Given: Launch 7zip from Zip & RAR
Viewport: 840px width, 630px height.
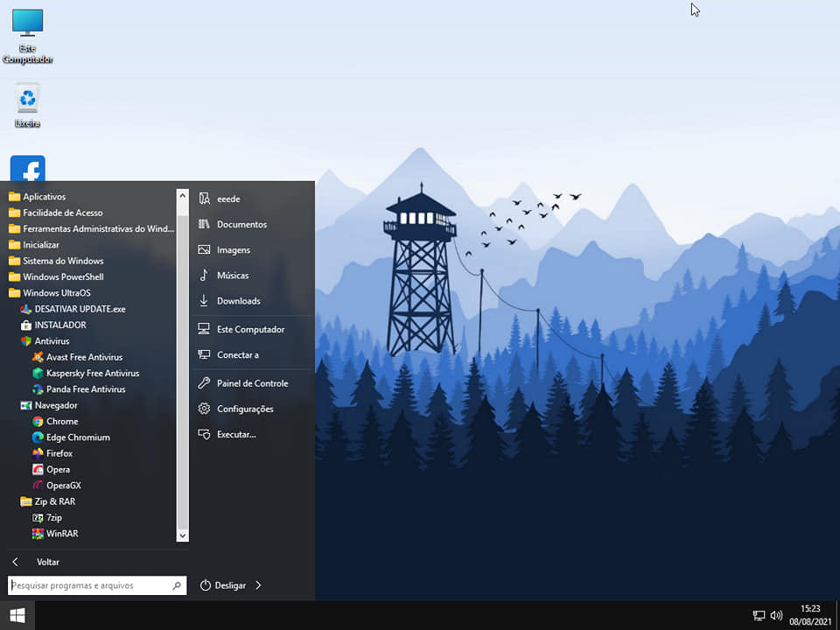Looking at the screenshot, I should [46, 518].
